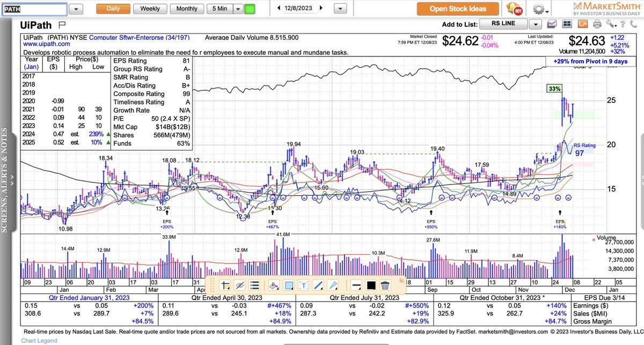Click the Composite Rating row value 99

(186, 93)
